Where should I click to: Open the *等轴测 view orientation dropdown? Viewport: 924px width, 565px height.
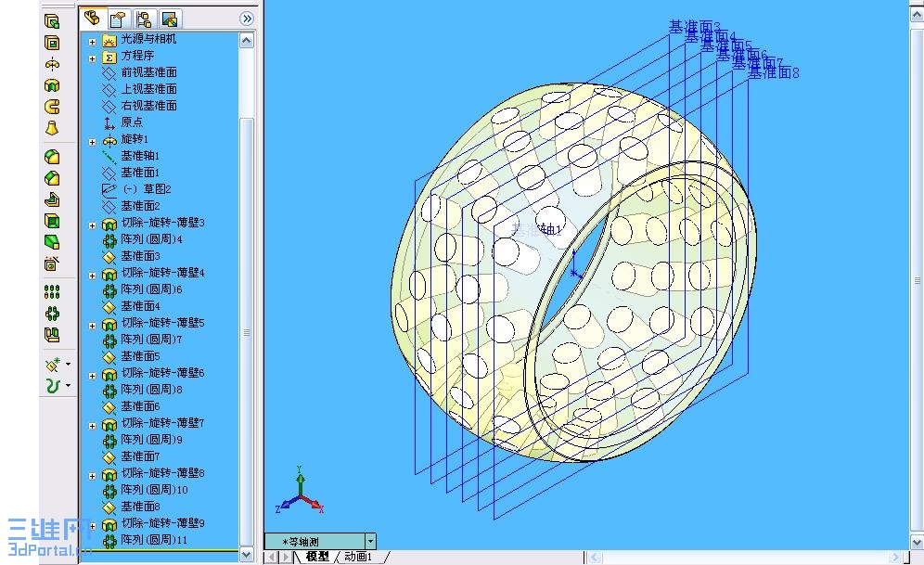click(370, 542)
